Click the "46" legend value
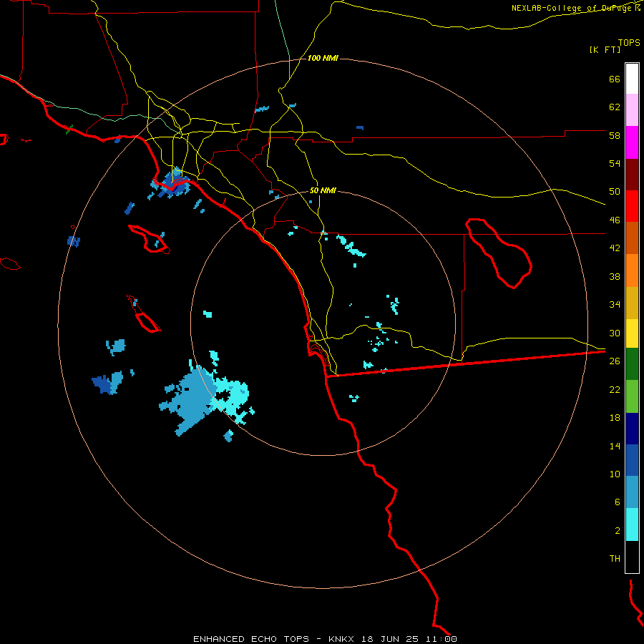 615,220
